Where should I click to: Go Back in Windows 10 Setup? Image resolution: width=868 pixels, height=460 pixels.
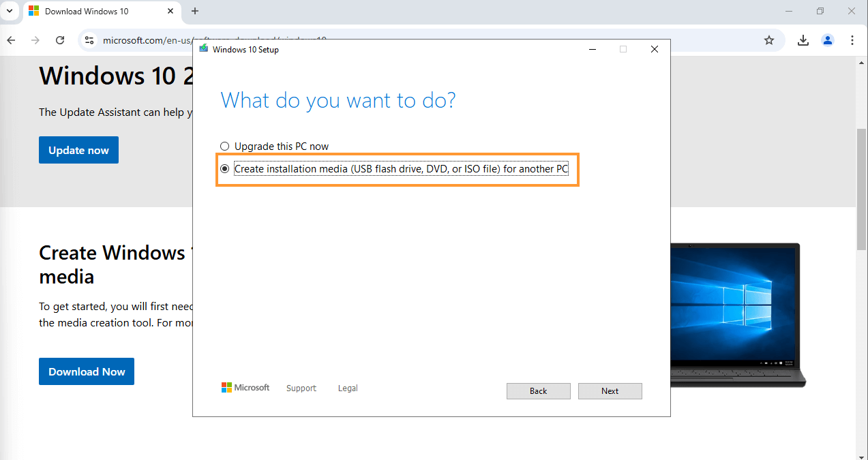click(539, 391)
